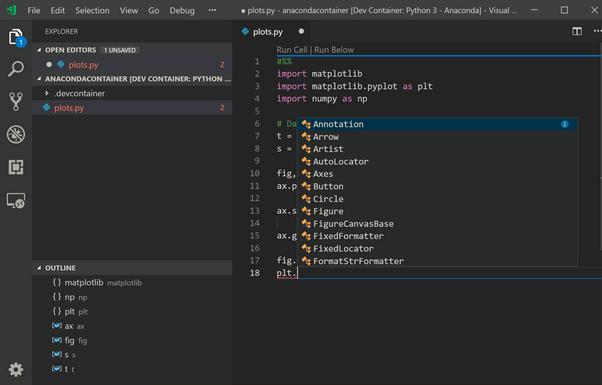Viewport: 602px width, 385px height.
Task: Split the editor to the right
Action: tap(577, 31)
